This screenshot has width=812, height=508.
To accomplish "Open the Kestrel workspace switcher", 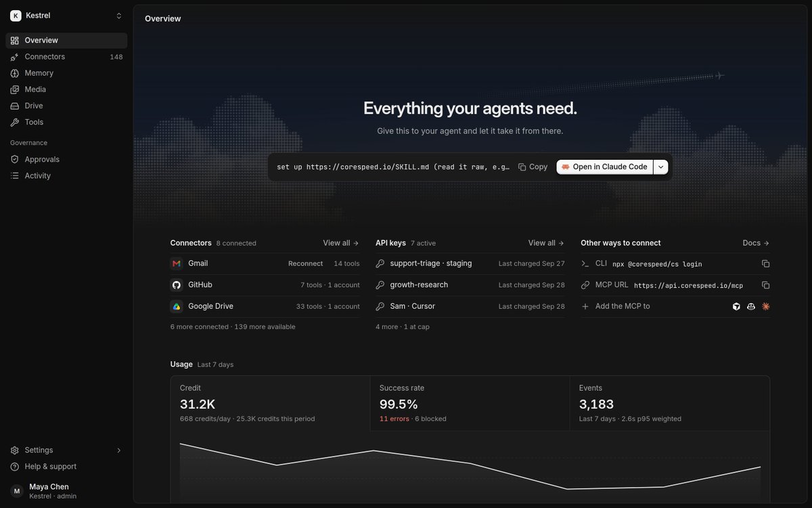I will [66, 16].
